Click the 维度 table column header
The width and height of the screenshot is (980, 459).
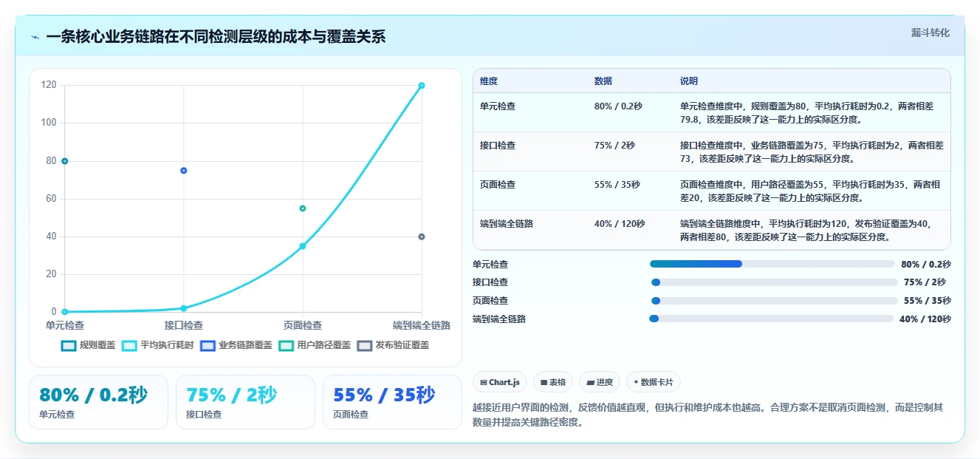(489, 81)
